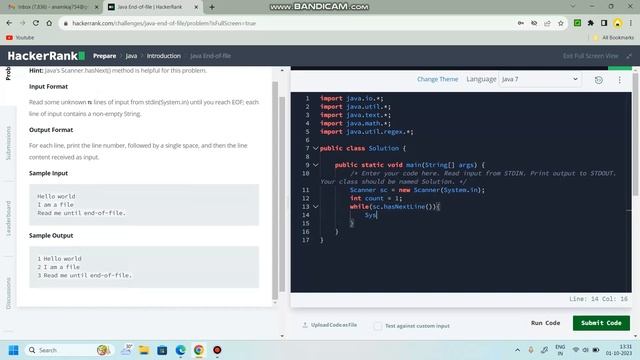Click the Run Code button
This screenshot has width=640, height=360.
click(545, 323)
